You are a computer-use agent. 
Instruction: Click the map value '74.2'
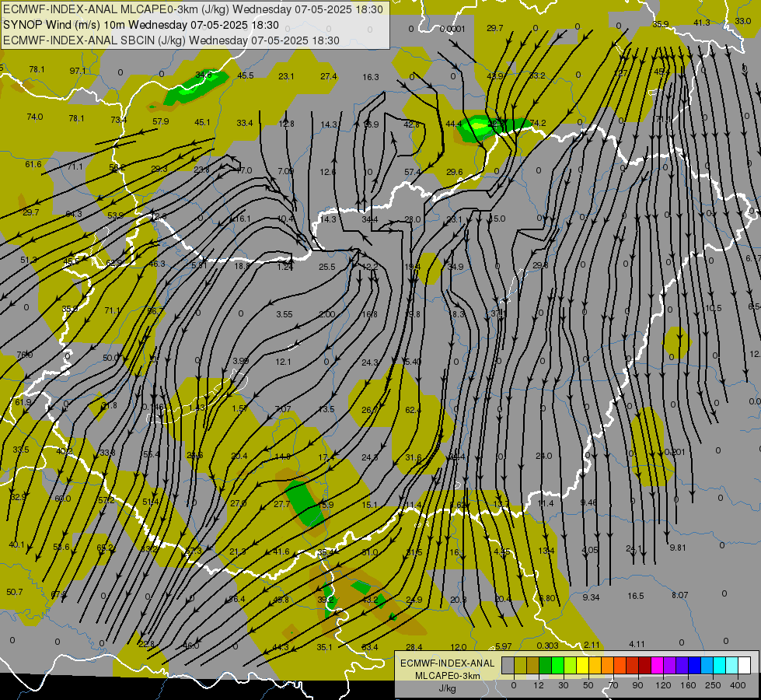538,123
